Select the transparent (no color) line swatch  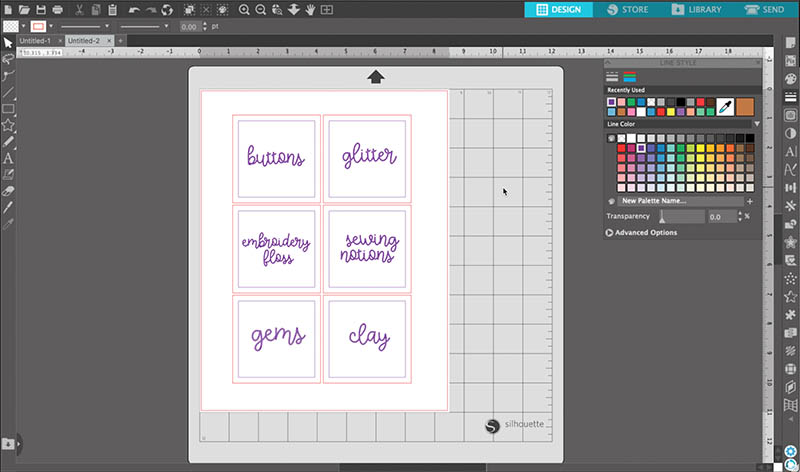[x=621, y=138]
